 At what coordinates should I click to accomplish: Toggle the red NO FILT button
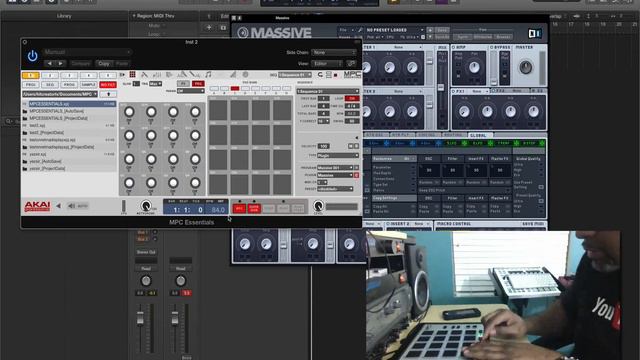(x=108, y=84)
